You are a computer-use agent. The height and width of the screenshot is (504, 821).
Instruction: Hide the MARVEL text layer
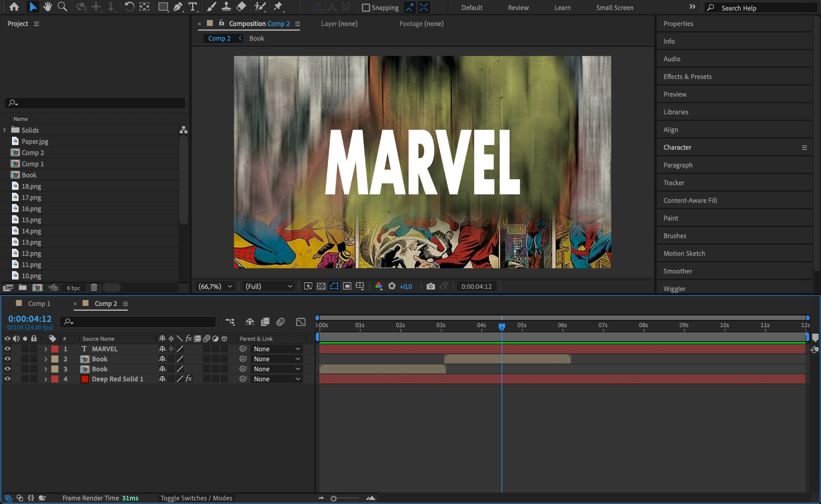pos(7,349)
